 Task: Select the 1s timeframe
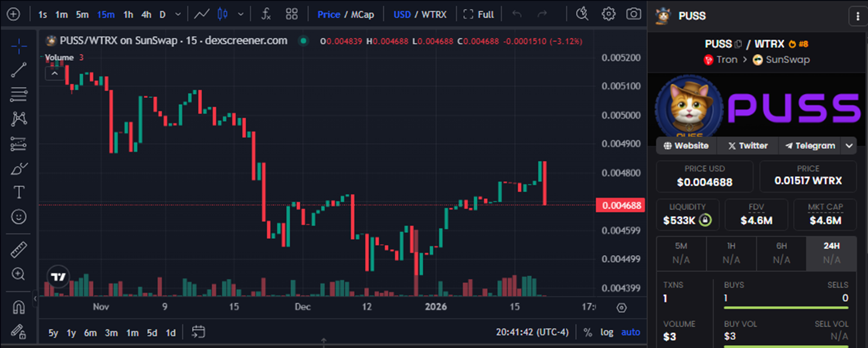coord(42,15)
